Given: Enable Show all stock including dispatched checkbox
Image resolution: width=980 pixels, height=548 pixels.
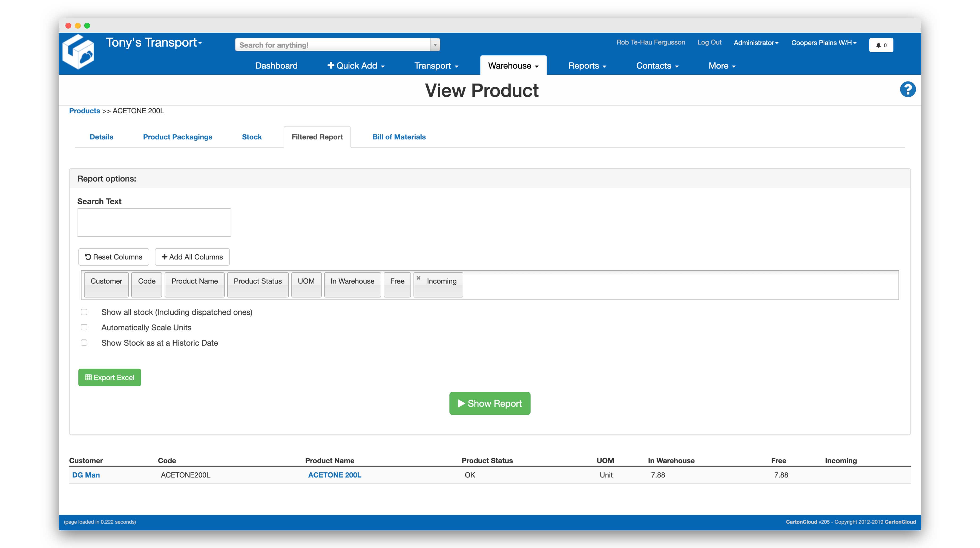Looking at the screenshot, I should pos(84,312).
